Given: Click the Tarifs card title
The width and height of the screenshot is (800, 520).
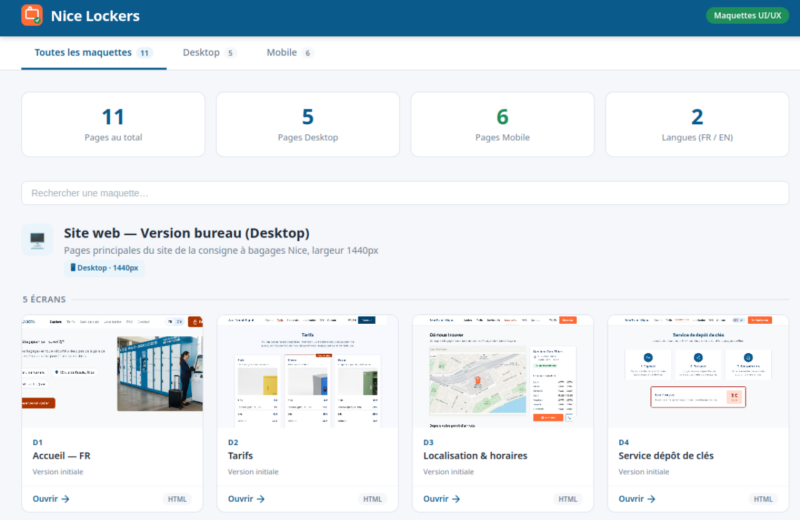Looking at the screenshot, I should pyautogui.click(x=240, y=456).
